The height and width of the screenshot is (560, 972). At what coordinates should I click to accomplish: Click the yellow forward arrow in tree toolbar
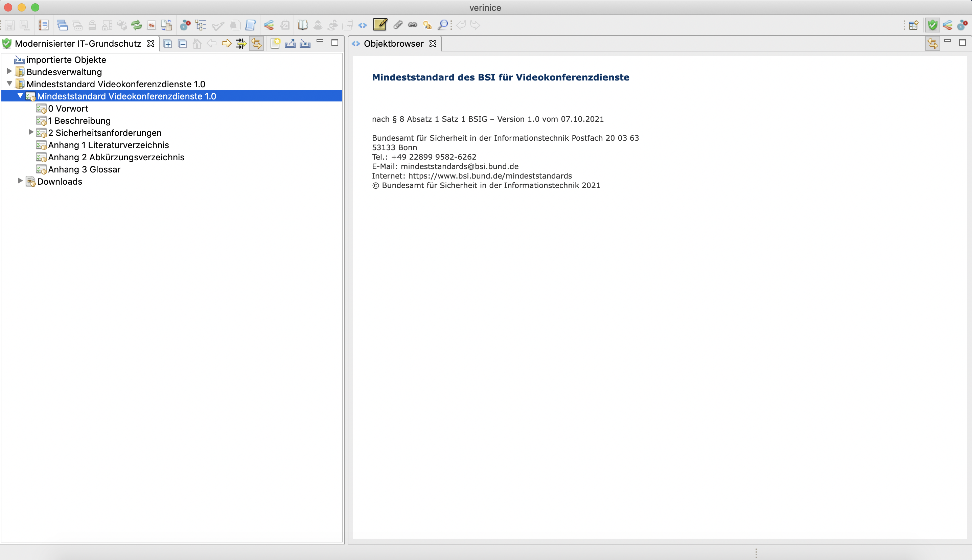[x=227, y=44]
